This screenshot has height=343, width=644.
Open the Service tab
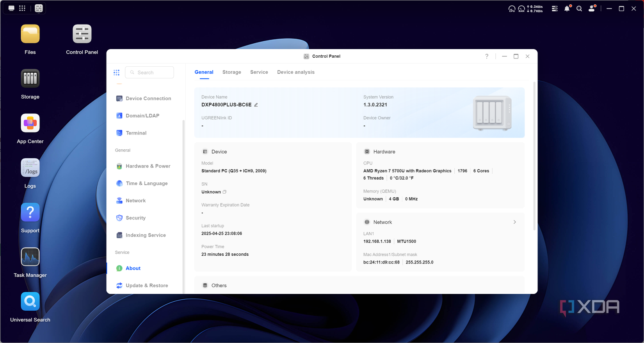coord(259,72)
